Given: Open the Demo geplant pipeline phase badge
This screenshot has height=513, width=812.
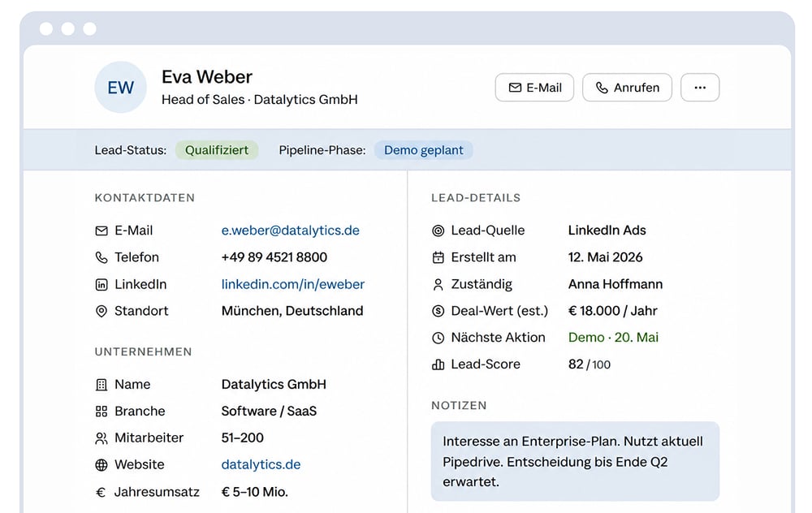Looking at the screenshot, I should pyautogui.click(x=424, y=150).
